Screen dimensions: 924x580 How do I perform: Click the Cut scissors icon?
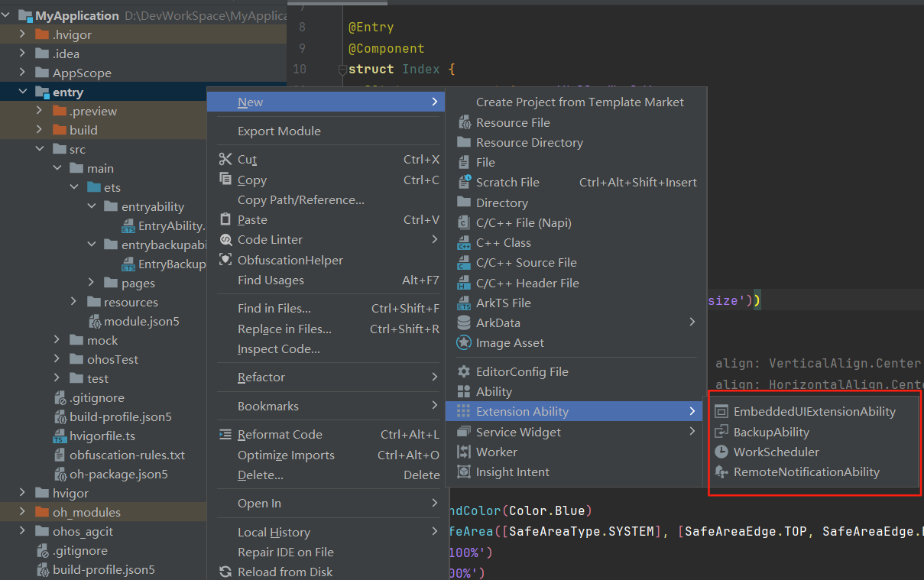coord(225,159)
